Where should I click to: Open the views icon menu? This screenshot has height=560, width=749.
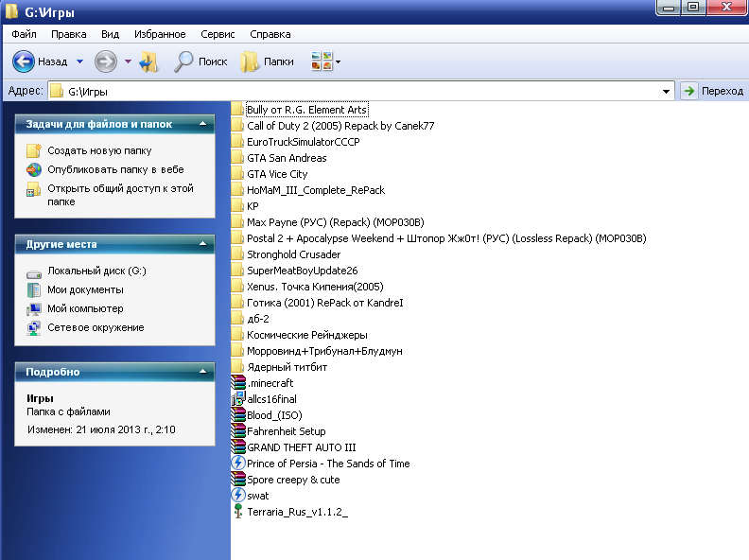(x=325, y=61)
